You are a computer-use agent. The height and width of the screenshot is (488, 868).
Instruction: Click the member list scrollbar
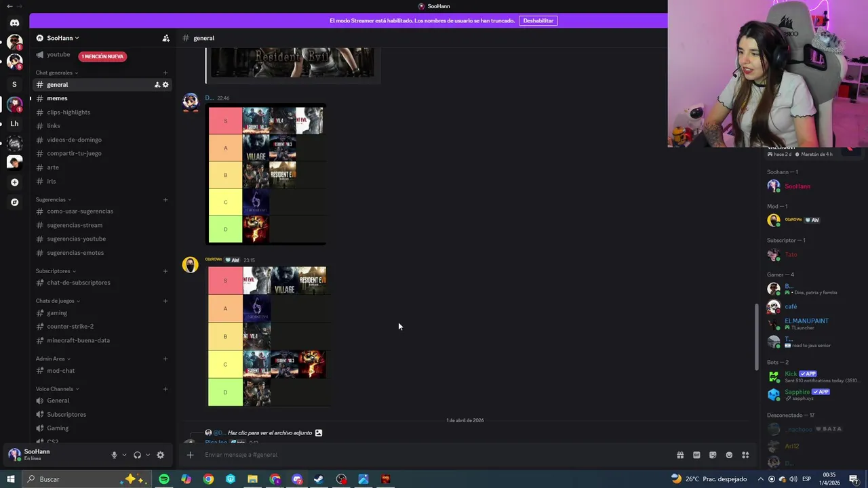tap(757, 337)
